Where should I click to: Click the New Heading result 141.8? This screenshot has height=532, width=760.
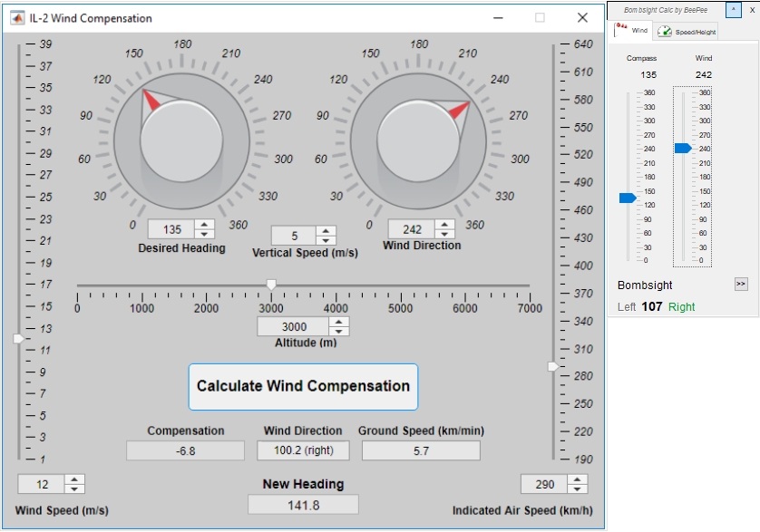[x=304, y=505]
